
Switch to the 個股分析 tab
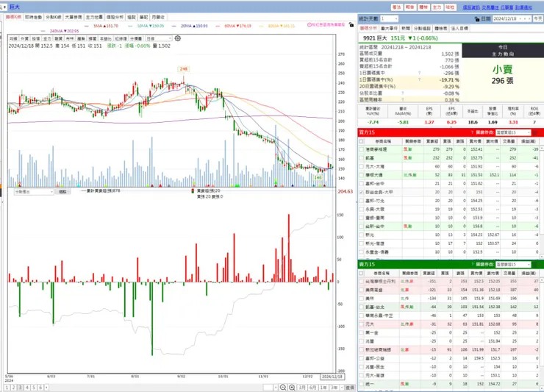[x=115, y=17]
